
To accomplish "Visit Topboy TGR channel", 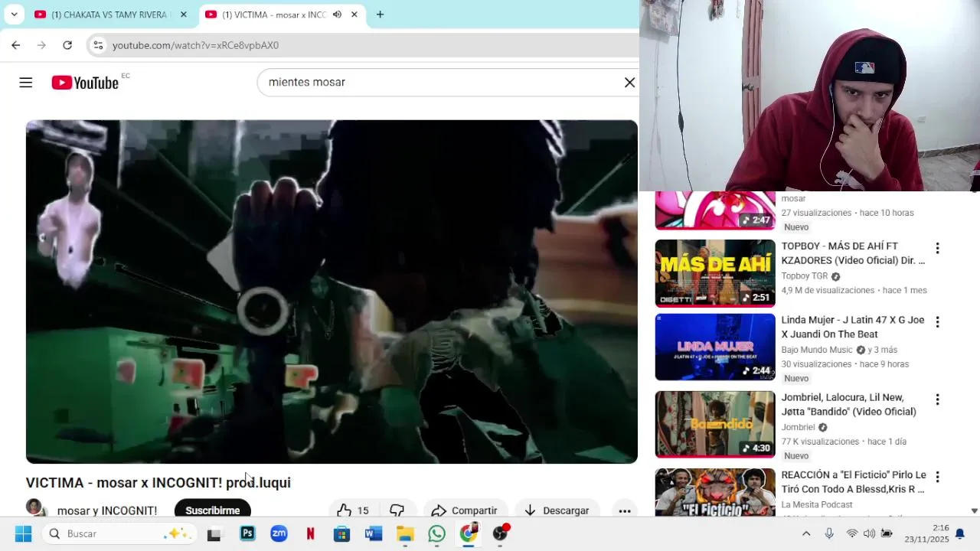I will [x=804, y=275].
